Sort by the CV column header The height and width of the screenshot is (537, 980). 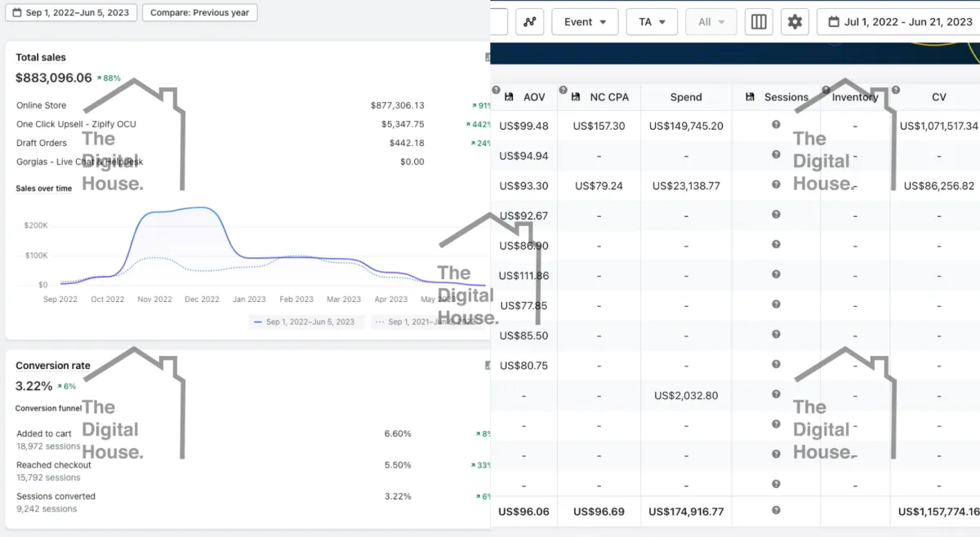[x=939, y=97]
